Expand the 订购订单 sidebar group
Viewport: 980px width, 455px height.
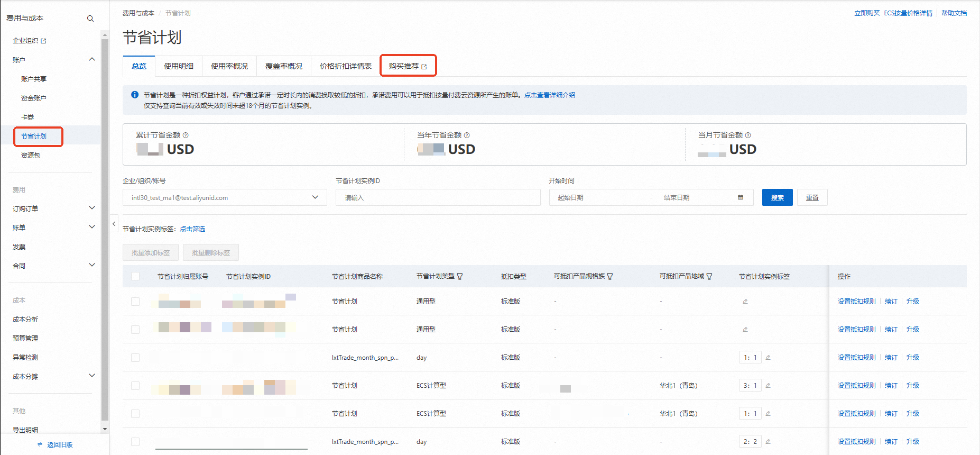point(92,208)
